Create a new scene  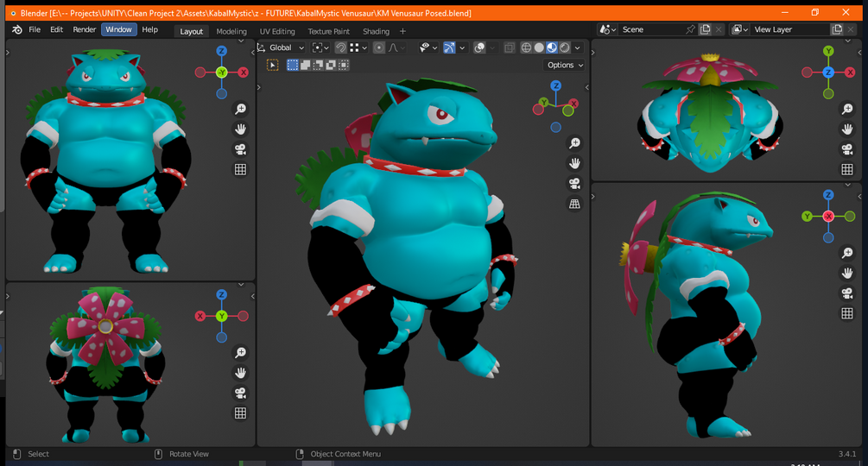(706, 30)
